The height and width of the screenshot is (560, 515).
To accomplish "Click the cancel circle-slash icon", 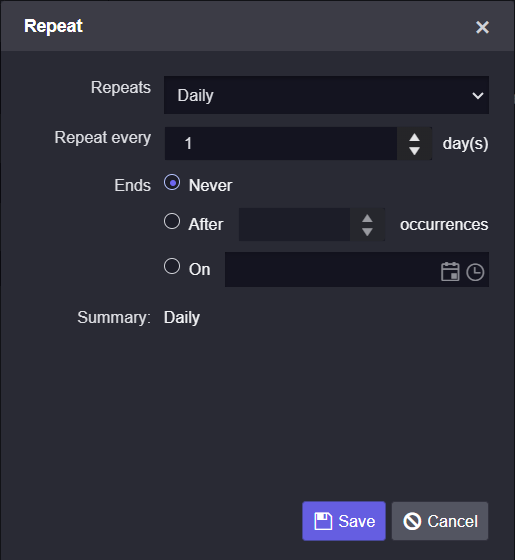I will point(412,521).
